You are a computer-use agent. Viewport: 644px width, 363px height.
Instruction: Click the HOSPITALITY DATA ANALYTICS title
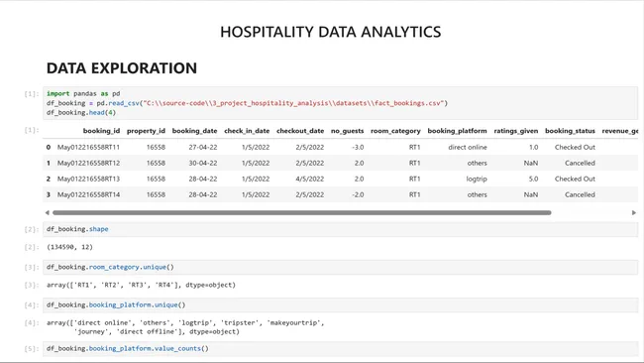pos(331,32)
